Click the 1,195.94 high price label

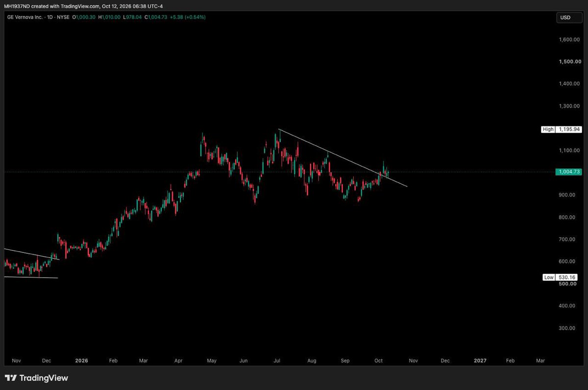[x=568, y=129]
